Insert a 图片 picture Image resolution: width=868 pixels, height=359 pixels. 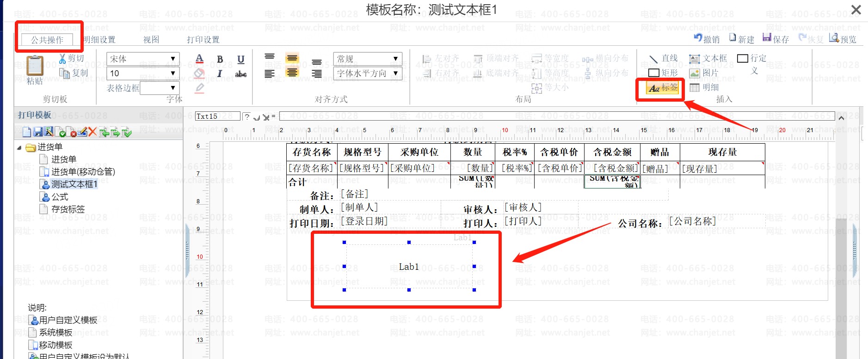[x=704, y=73]
